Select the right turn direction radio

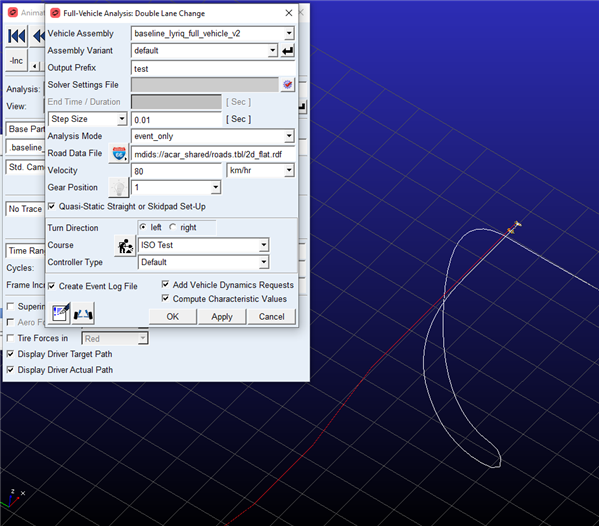pyautogui.click(x=173, y=227)
